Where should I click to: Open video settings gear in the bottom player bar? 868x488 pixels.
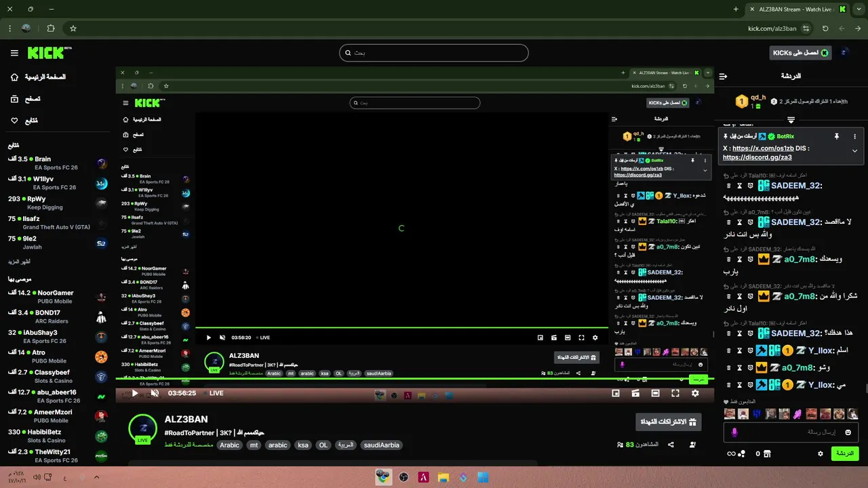pos(695,393)
